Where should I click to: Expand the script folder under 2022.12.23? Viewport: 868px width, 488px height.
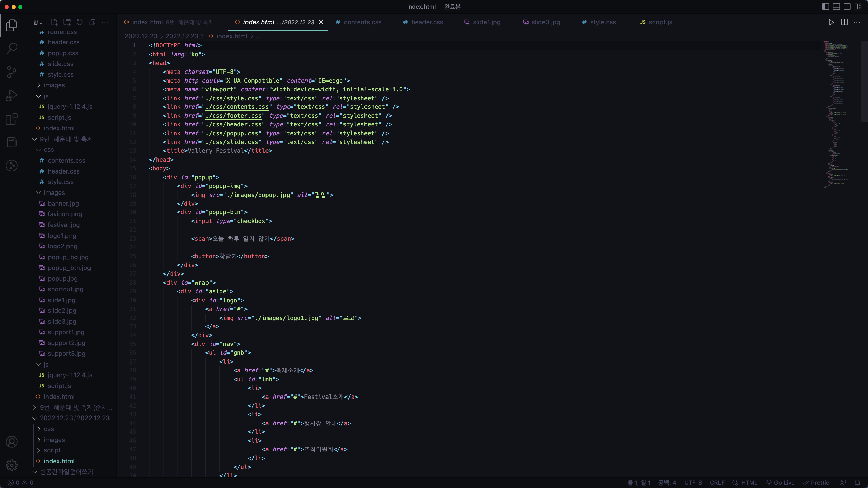point(52,450)
